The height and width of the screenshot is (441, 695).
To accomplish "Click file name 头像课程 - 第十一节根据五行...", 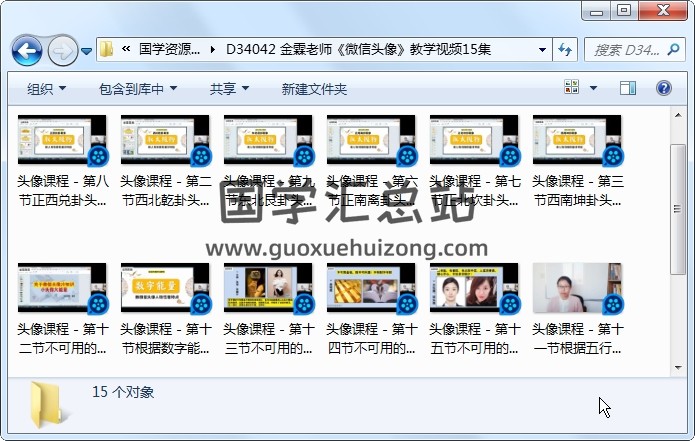I will point(578,339).
